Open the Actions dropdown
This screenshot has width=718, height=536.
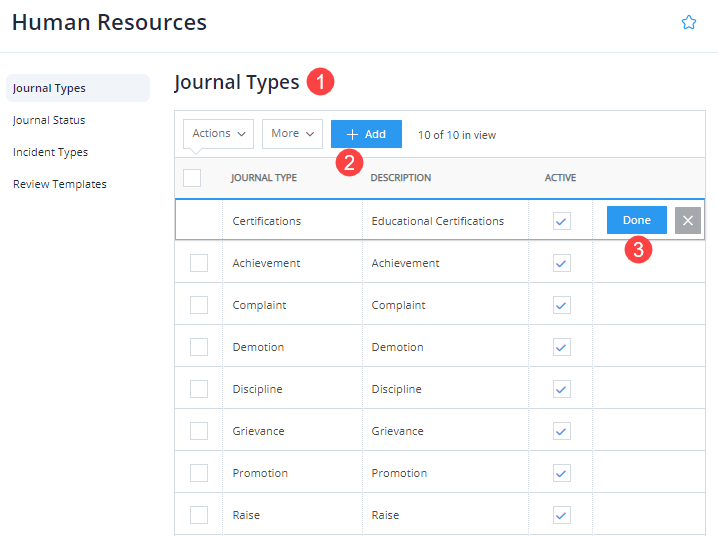click(218, 134)
